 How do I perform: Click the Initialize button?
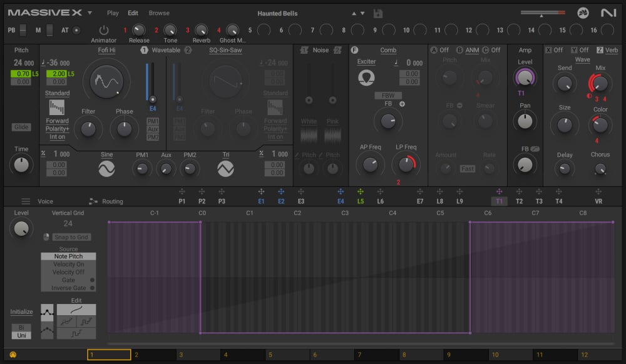[21, 311]
